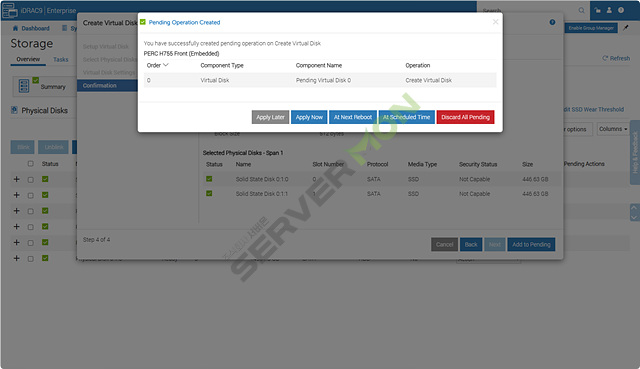Go to Virtual Disk Settings wizard step
The image size is (640, 369).
[x=109, y=73]
